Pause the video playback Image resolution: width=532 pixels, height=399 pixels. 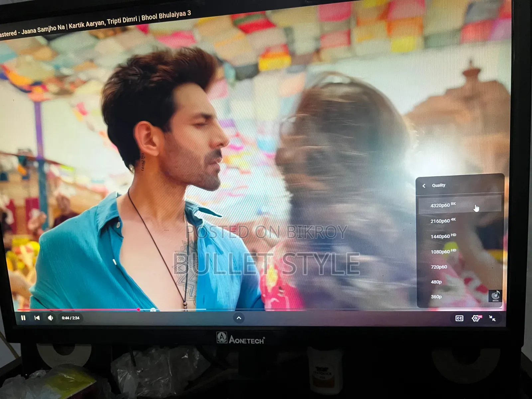(x=23, y=318)
